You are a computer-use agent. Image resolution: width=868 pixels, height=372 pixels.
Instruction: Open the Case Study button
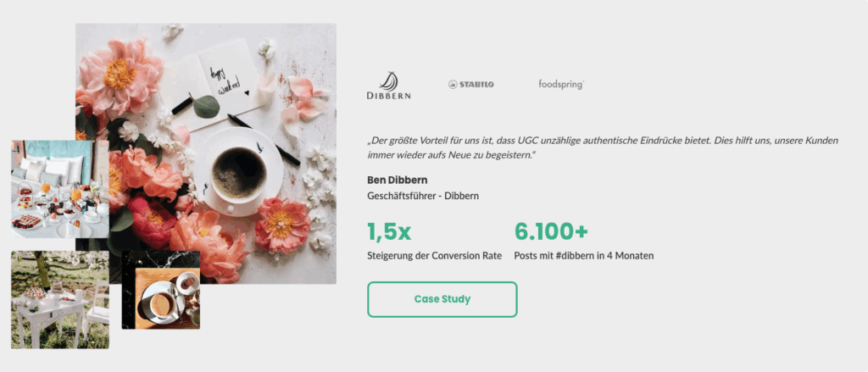tap(442, 299)
